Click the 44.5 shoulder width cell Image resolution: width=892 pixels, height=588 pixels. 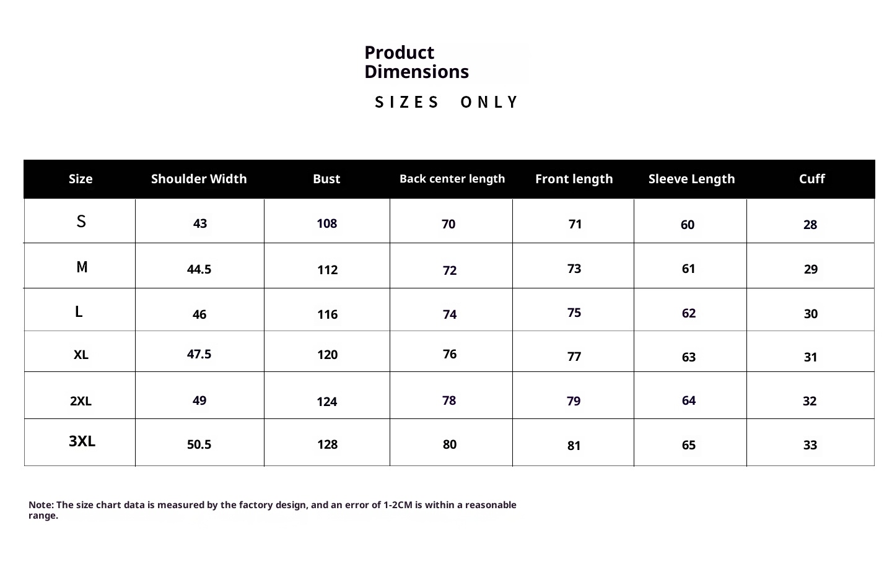[199, 269]
